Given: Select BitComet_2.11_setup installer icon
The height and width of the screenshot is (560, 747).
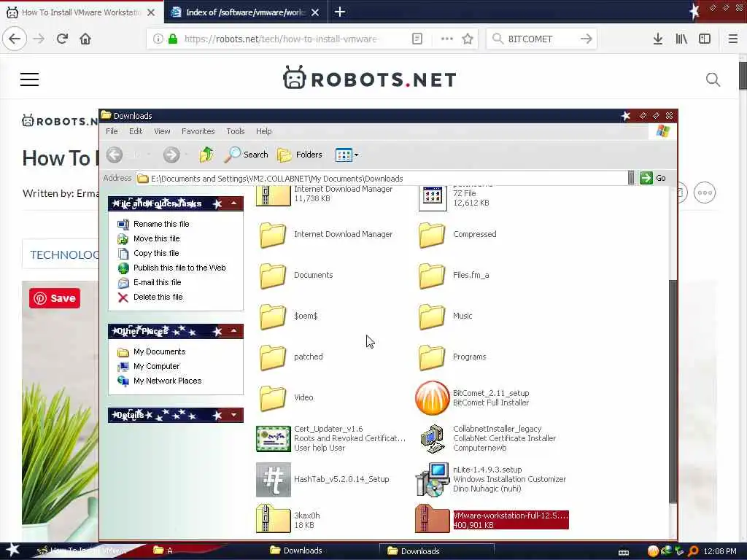Looking at the screenshot, I should [x=432, y=398].
